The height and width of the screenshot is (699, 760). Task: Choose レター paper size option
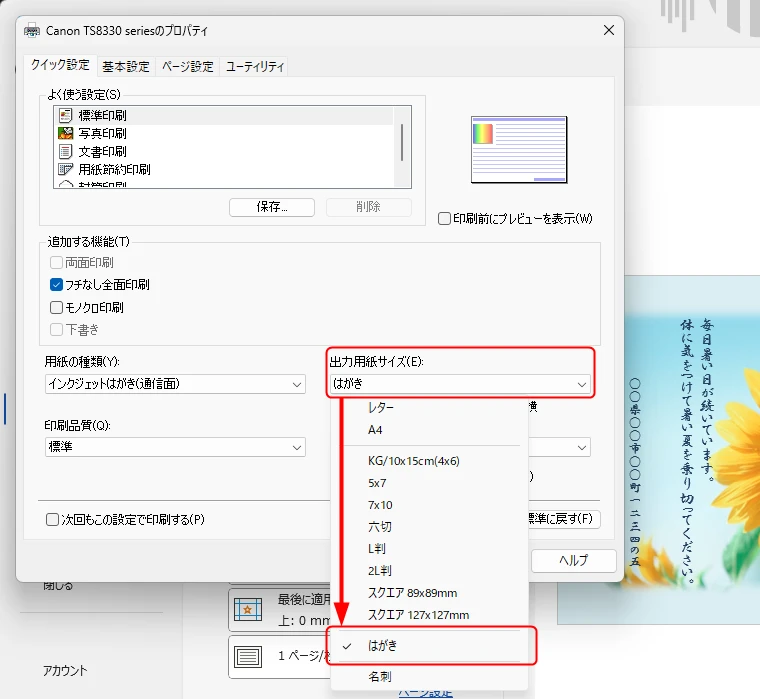coord(429,408)
